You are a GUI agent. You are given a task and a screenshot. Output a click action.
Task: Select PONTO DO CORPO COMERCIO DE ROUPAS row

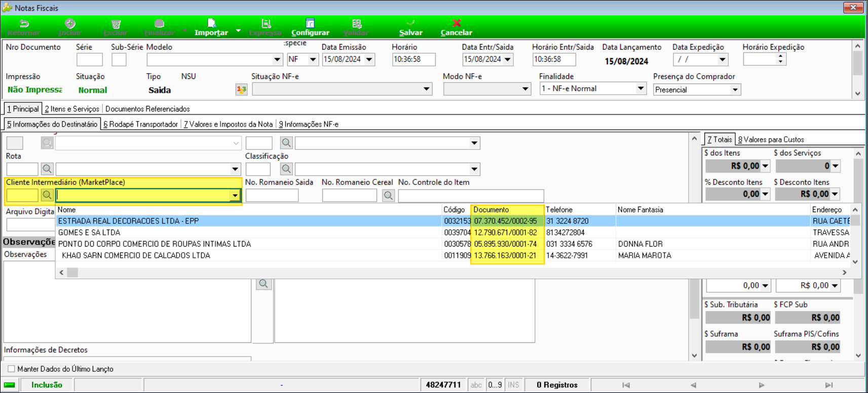452,244
